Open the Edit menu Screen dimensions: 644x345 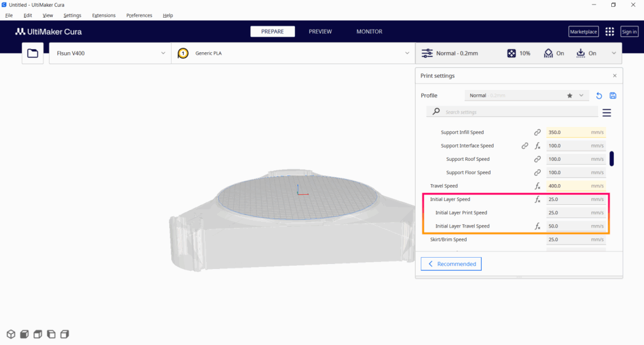click(28, 15)
